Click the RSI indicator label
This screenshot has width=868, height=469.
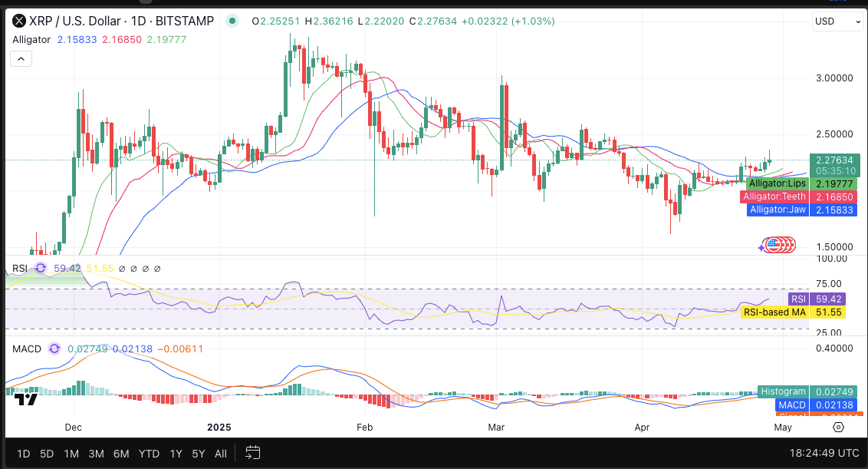pos(20,269)
